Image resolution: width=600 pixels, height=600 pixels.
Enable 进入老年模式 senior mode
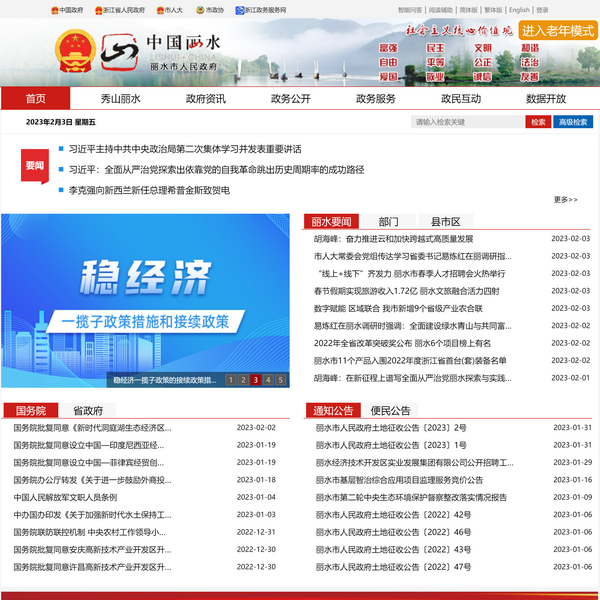click(557, 31)
